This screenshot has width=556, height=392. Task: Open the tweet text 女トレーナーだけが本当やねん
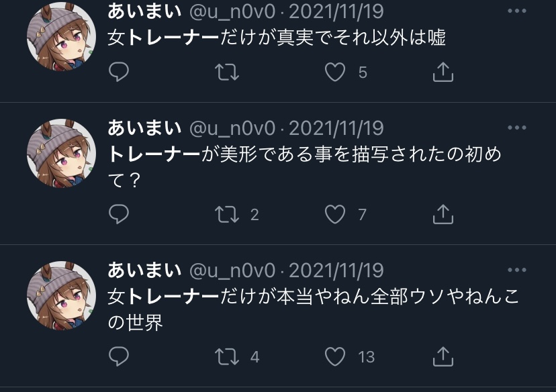(x=238, y=296)
